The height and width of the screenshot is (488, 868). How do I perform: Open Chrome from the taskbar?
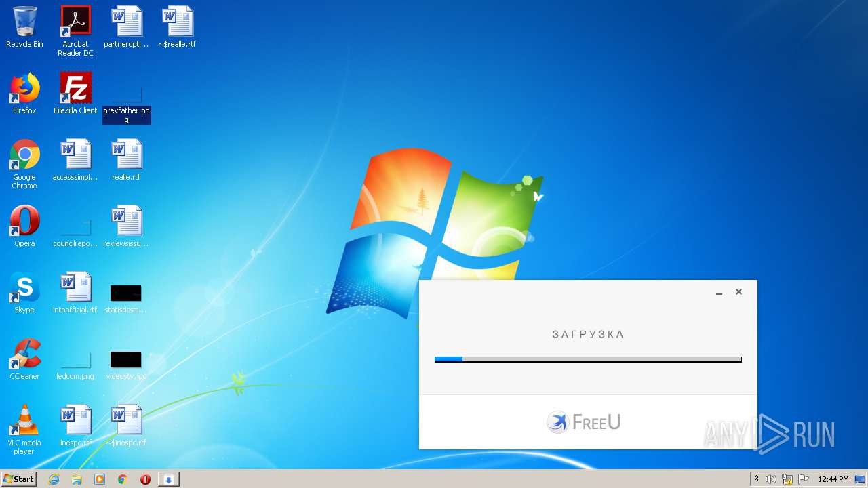click(123, 479)
